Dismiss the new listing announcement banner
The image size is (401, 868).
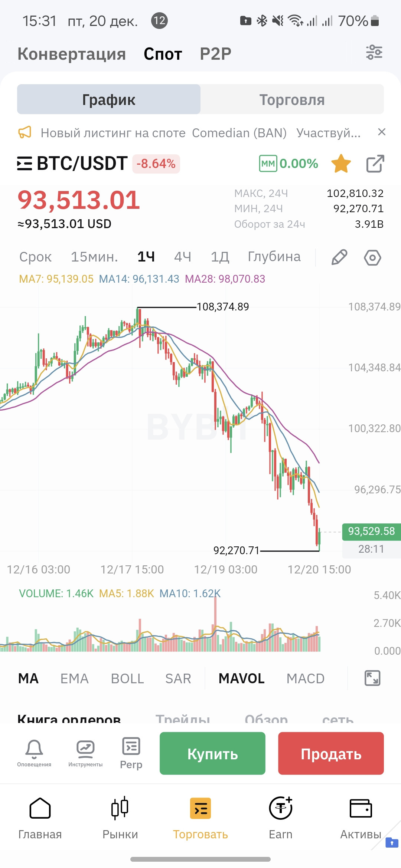[x=382, y=132]
